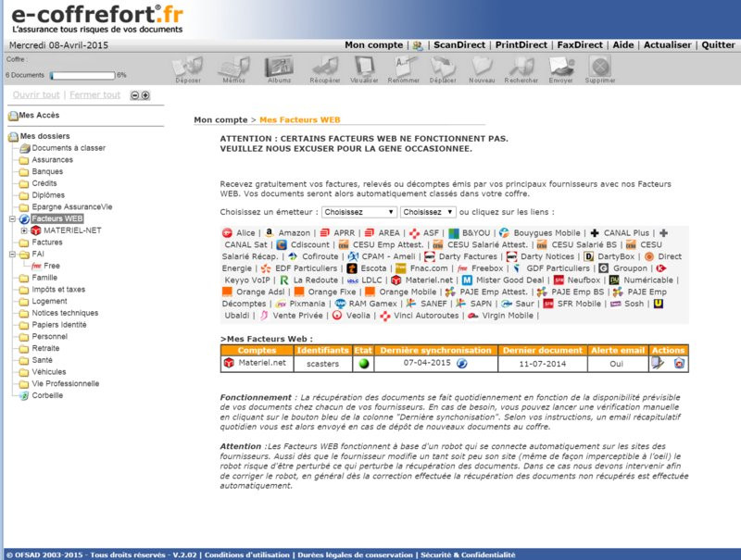Click the Ouvrir tout link
The height and width of the screenshot is (560, 741).
pyautogui.click(x=36, y=95)
